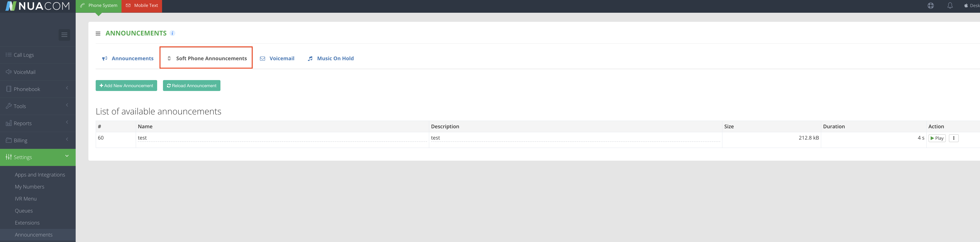The width and height of the screenshot is (980, 242).
Task: Click the Tools wrench icon
Action: (x=8, y=106)
